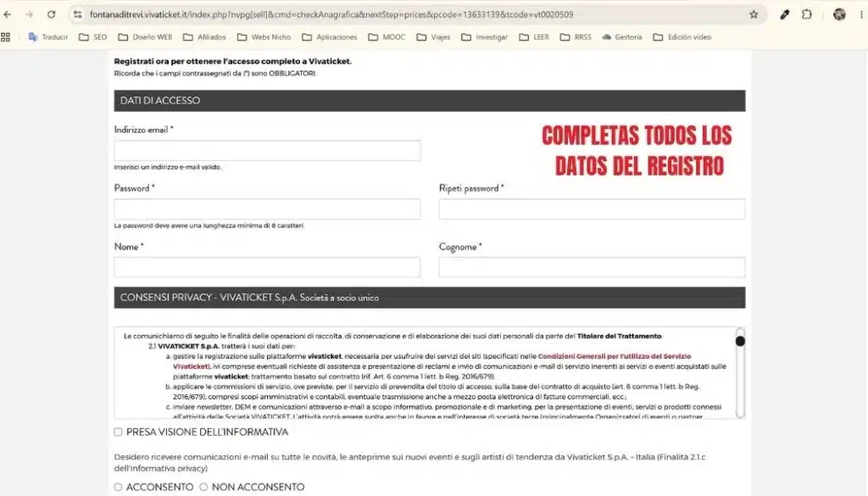Focus the Cognome field

point(592,267)
